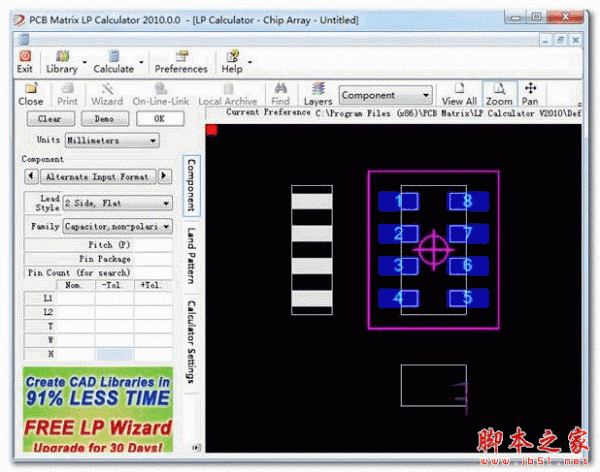Switch to Calculator Settings side tab
The height and width of the screenshot is (472, 600).
click(x=191, y=342)
